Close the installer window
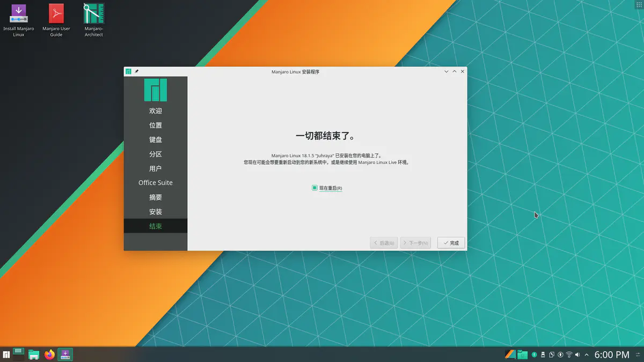644x362 pixels. (x=463, y=71)
